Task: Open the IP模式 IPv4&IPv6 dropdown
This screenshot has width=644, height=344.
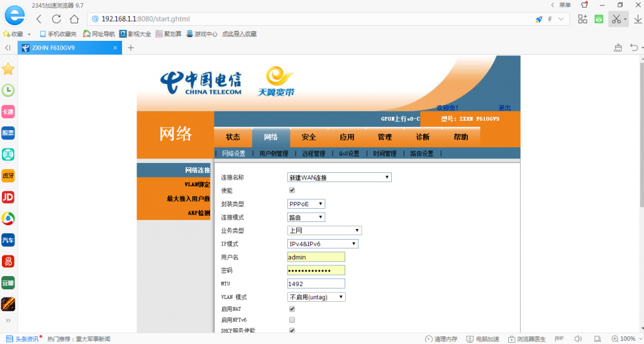Action: point(323,244)
